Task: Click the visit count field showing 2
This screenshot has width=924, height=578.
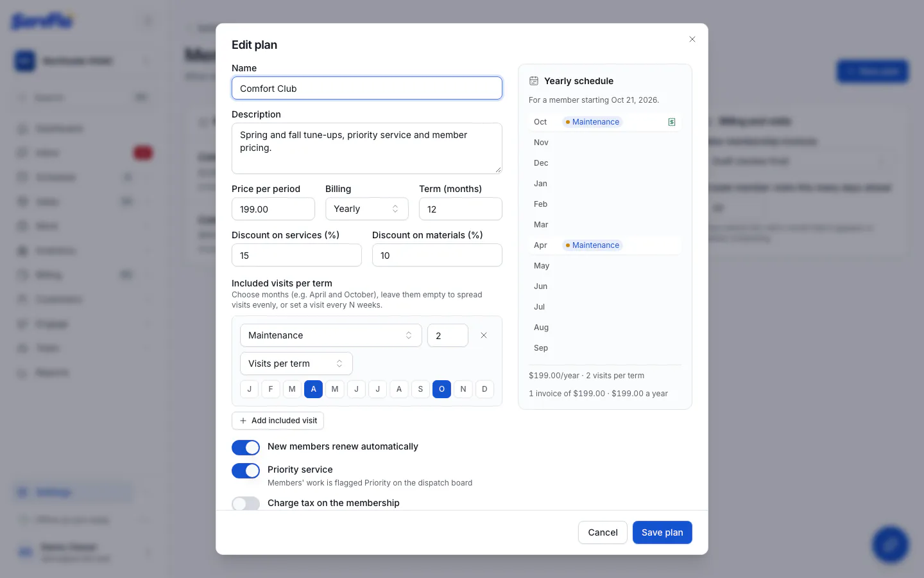Action: 448,335
